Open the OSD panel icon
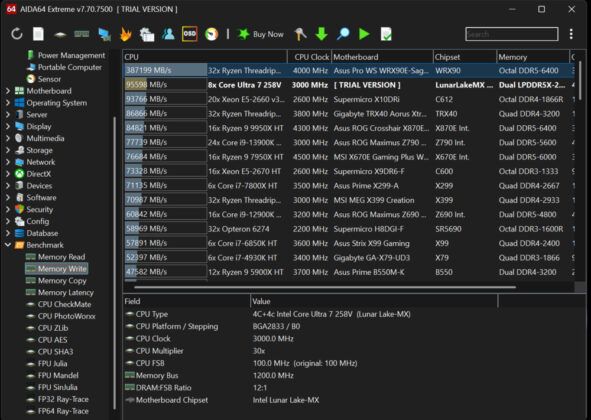This screenshot has width=591, height=420. pos(190,34)
